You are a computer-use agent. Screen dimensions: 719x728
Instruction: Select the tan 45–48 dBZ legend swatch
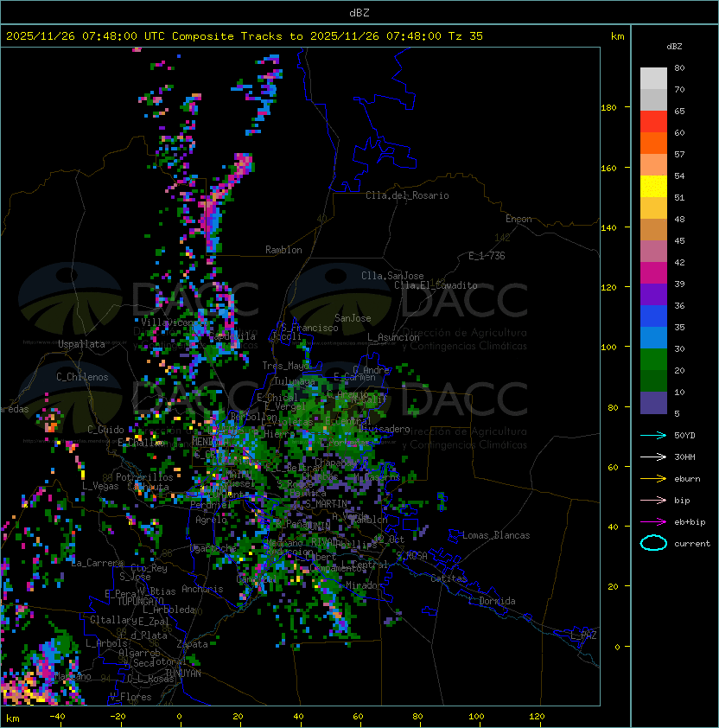(653, 229)
